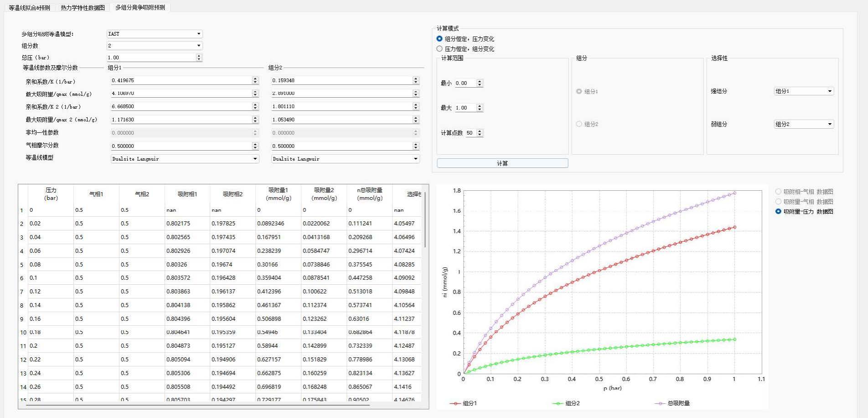
Task: Select 组分恒定，压力变化 calculation mode
Action: (439, 39)
